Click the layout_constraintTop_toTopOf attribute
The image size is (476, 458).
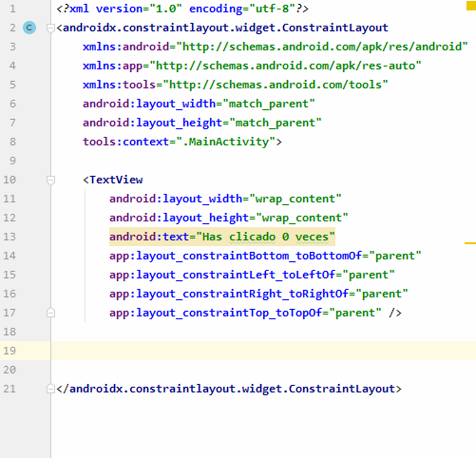point(216,313)
